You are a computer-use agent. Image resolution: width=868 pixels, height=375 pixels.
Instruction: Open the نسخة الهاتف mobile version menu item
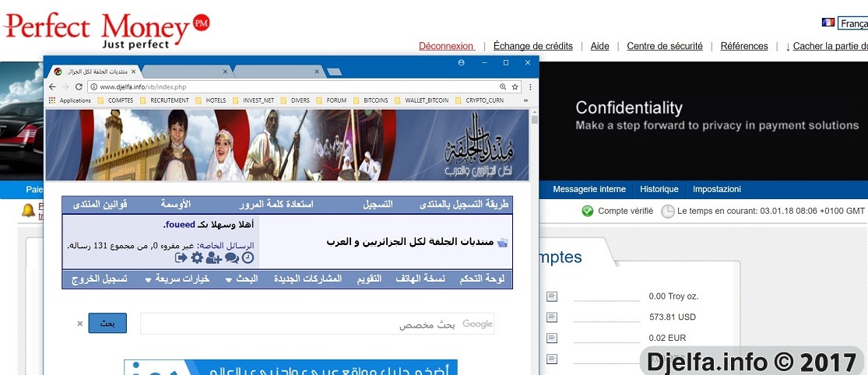420,279
